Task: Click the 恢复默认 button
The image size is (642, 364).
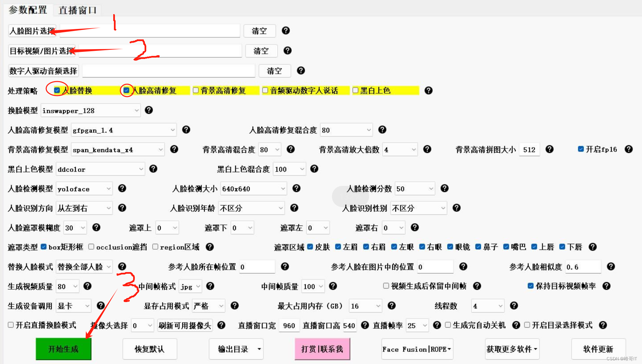Action: [150, 349]
